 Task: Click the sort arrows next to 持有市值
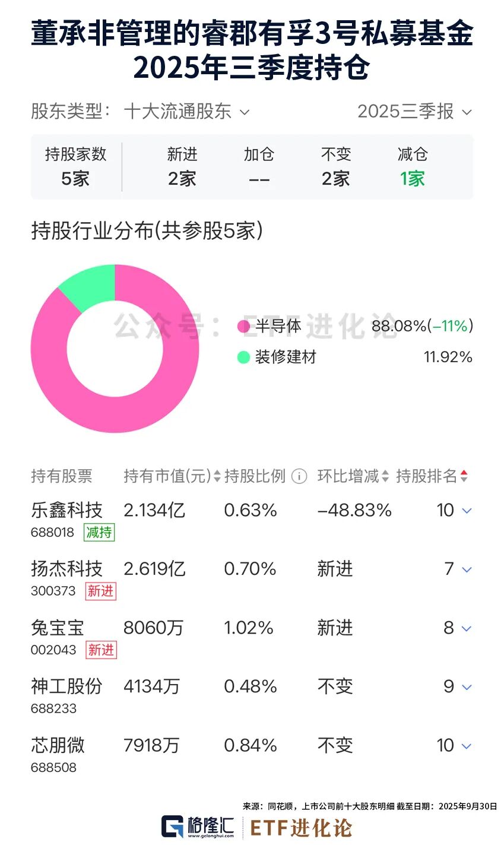tap(217, 476)
